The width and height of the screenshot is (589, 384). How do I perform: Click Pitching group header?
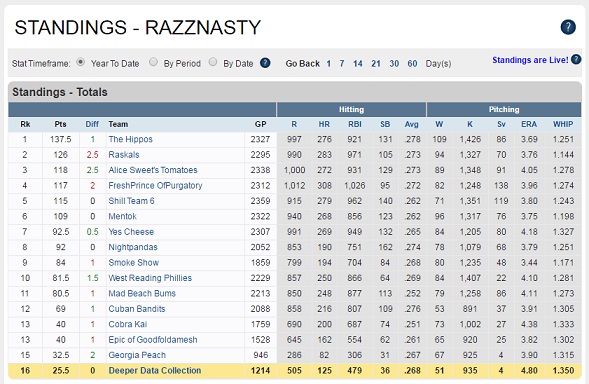(504, 109)
